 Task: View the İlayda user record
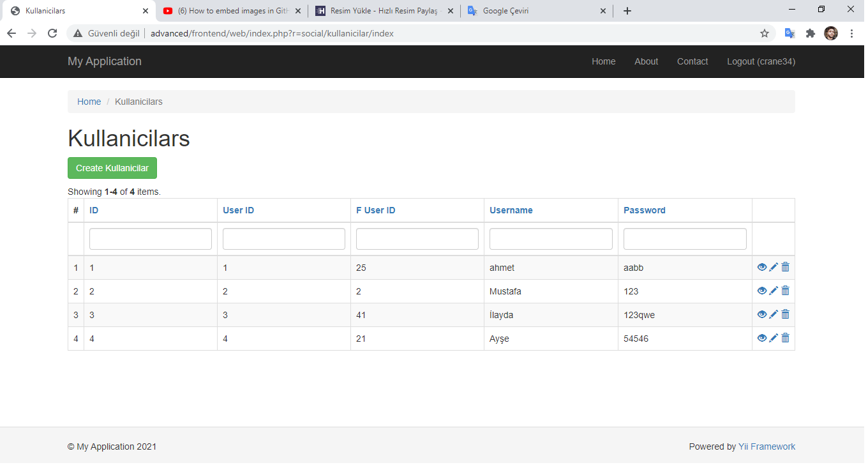coord(761,314)
